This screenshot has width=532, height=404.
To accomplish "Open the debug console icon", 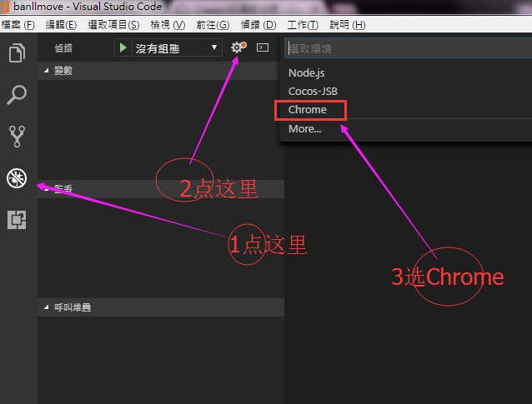I will coord(263,47).
